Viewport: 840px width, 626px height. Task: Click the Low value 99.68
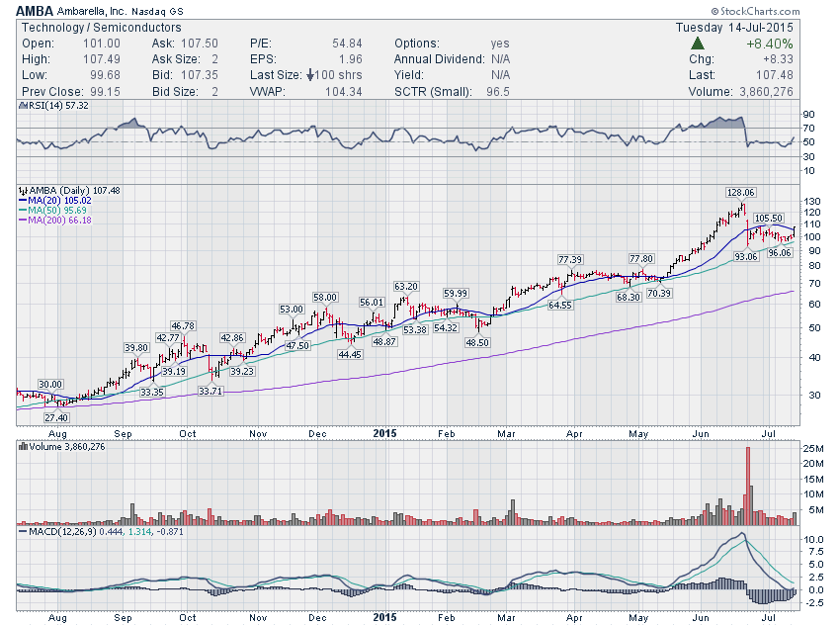(x=105, y=75)
